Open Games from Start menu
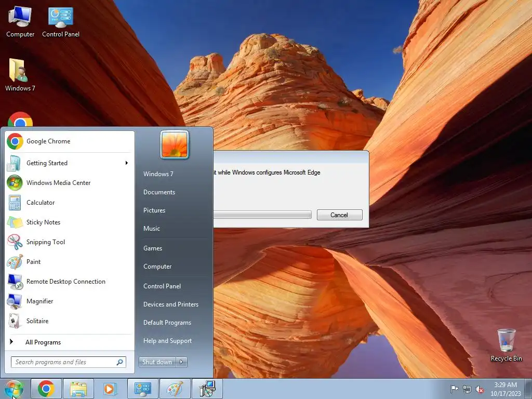Image resolution: width=532 pixels, height=399 pixels. click(x=153, y=248)
